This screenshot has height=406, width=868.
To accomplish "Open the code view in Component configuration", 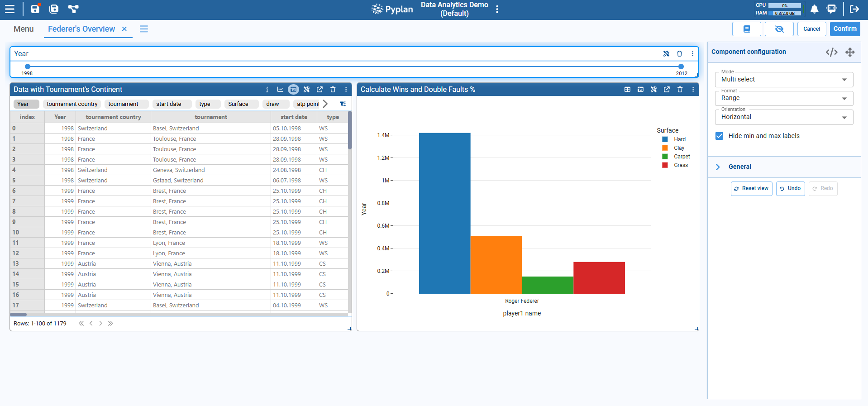I will point(831,52).
